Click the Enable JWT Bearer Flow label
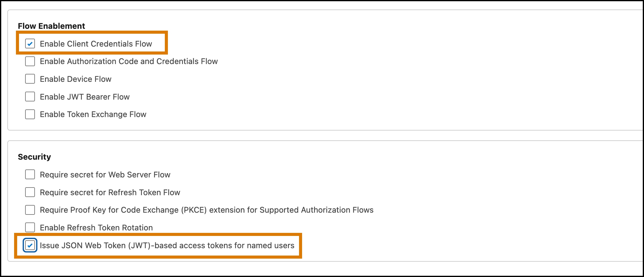644x277 pixels. click(85, 97)
